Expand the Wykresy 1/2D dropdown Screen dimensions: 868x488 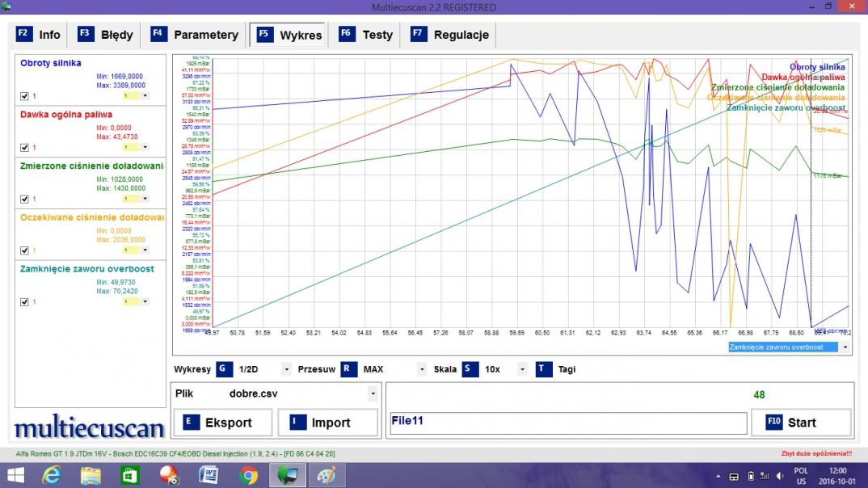[286, 370]
